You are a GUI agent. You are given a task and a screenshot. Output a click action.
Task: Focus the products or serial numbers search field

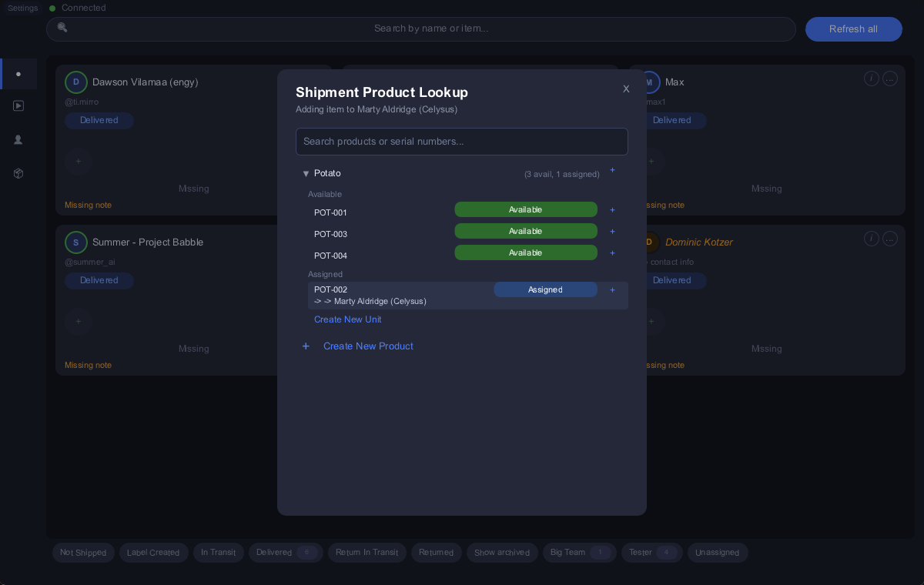(462, 142)
